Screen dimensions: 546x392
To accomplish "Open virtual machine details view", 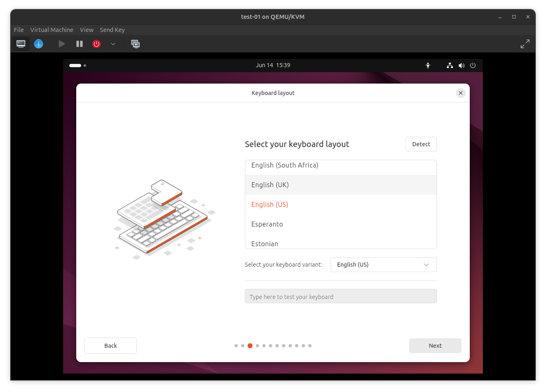I will click(38, 44).
